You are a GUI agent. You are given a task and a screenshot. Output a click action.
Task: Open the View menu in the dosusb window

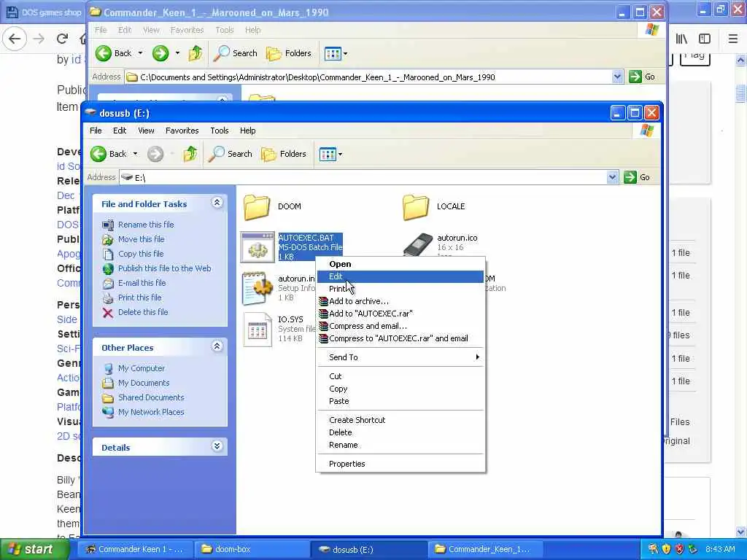point(146,131)
